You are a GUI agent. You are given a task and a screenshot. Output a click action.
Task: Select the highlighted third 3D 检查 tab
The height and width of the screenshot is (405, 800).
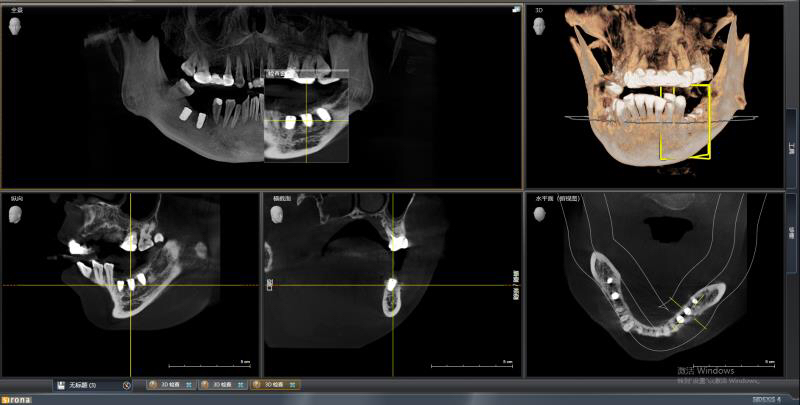[272, 384]
